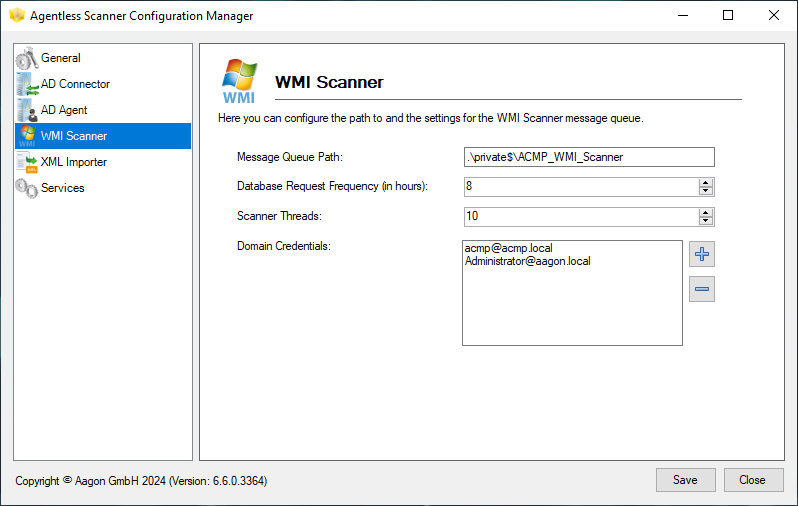This screenshot has width=798, height=506.
Task: Click the General tools icon in sidebar
Action: (x=27, y=58)
